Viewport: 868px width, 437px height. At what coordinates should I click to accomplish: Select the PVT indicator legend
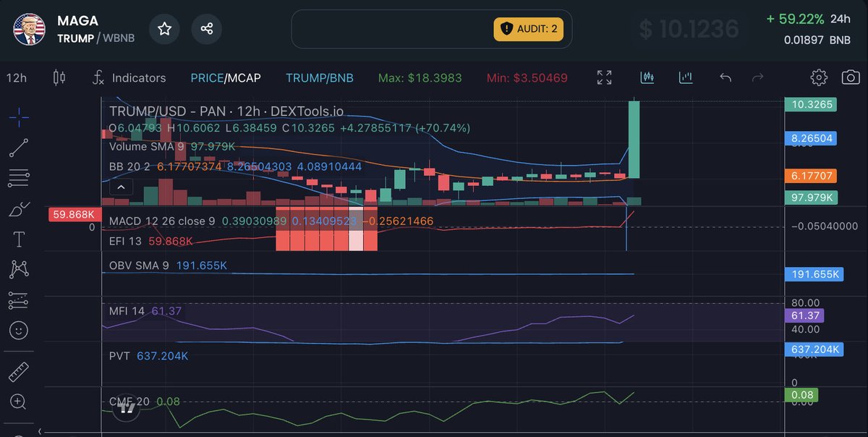pyautogui.click(x=148, y=356)
